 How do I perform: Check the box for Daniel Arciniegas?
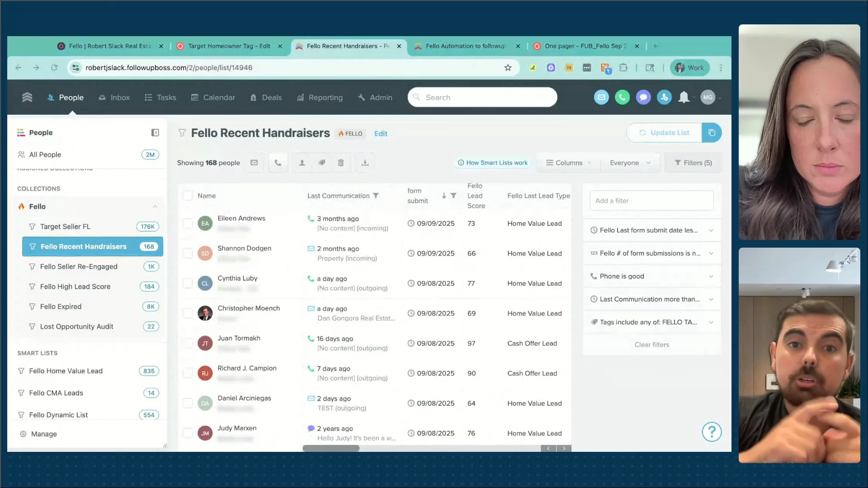(187, 403)
